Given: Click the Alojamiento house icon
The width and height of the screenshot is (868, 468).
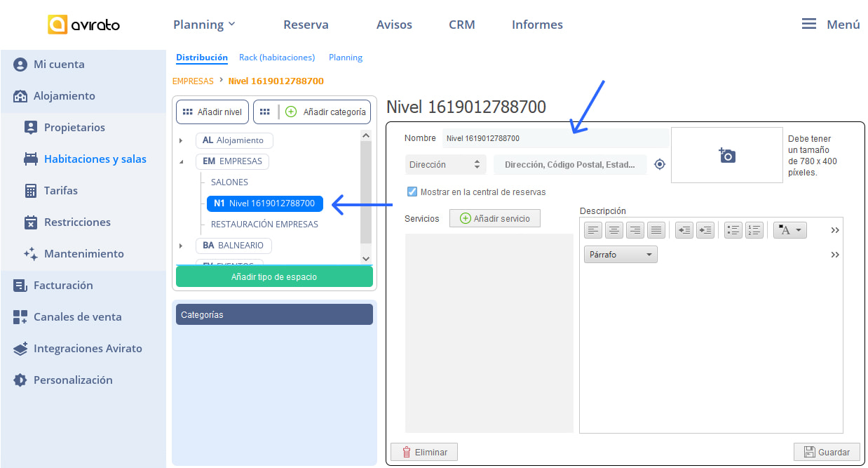Looking at the screenshot, I should (20, 96).
